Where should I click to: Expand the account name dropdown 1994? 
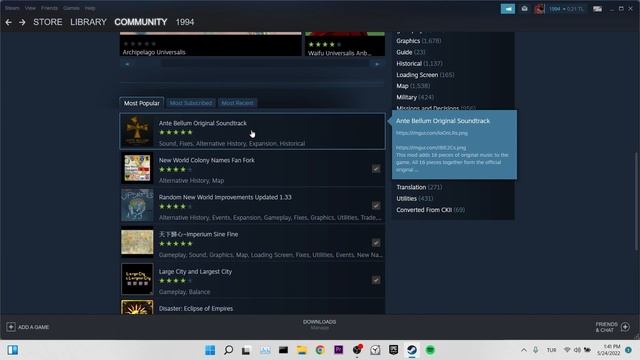point(566,9)
